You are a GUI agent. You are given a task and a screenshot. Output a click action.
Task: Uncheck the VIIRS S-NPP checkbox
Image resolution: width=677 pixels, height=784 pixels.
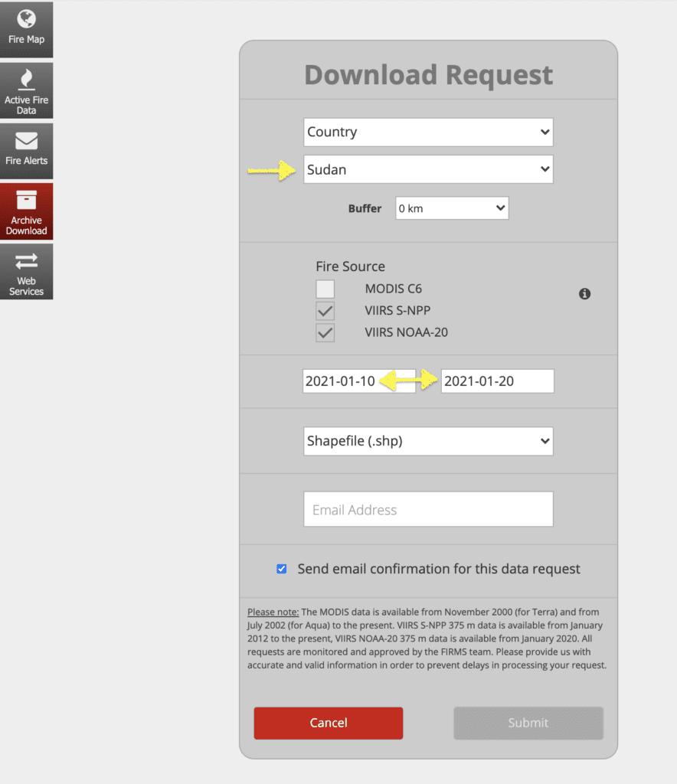(325, 311)
